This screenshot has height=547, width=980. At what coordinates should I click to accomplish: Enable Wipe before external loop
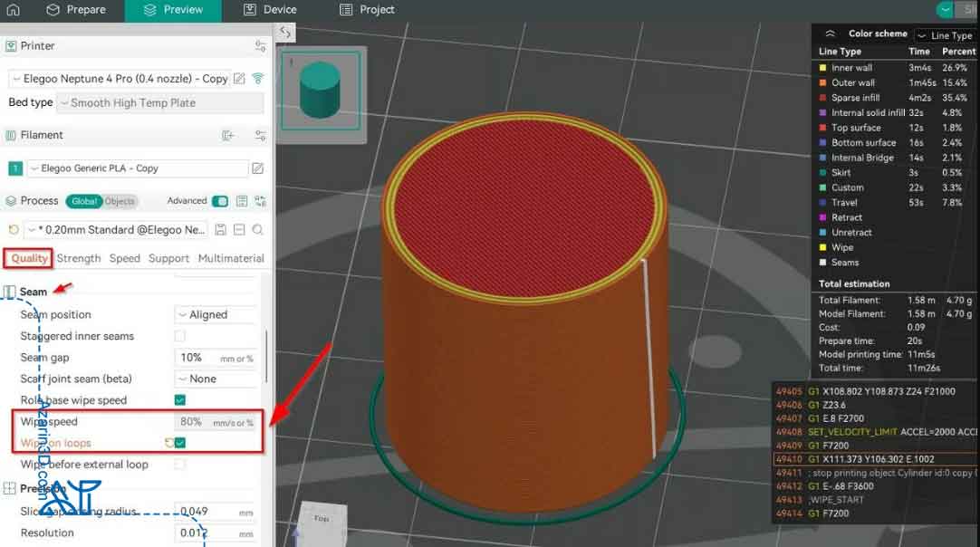[180, 465]
